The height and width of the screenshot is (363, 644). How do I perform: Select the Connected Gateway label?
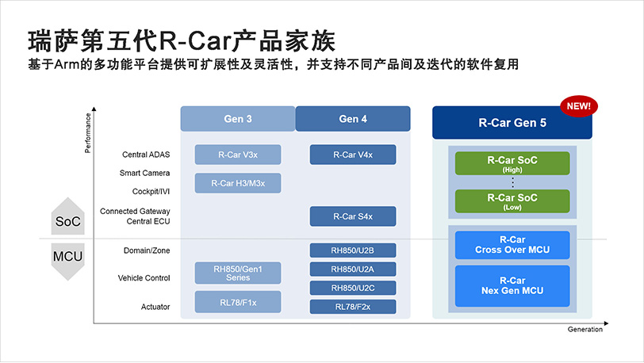pyautogui.click(x=135, y=211)
